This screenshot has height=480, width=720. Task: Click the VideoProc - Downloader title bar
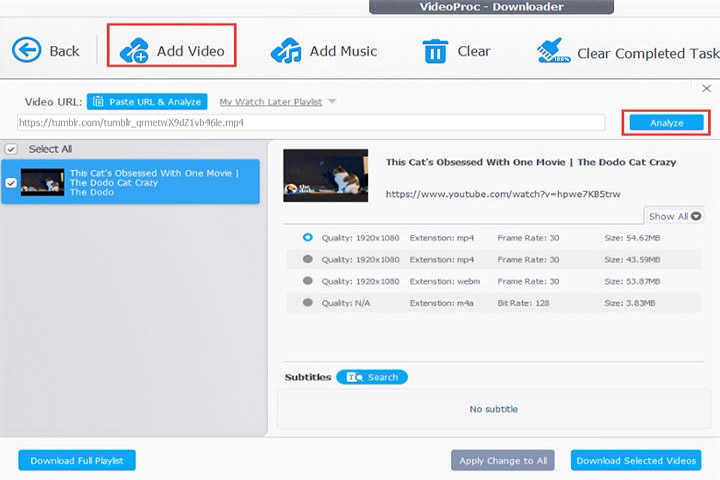[x=491, y=7]
